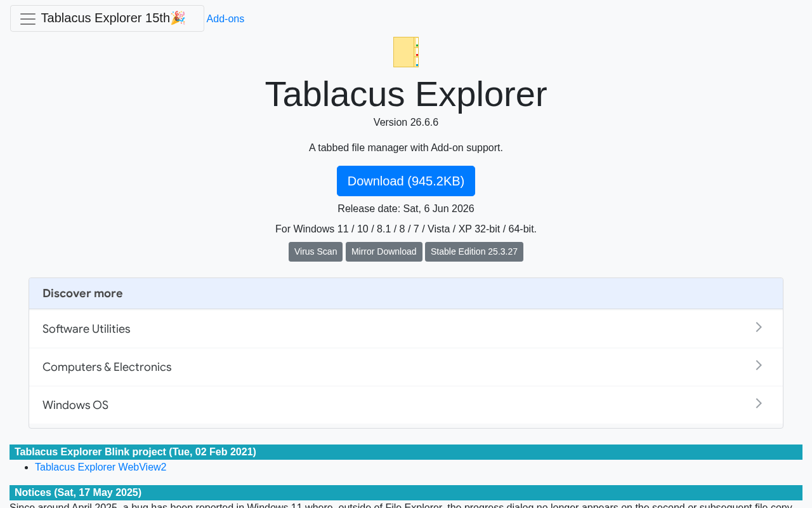Screen dimensions: 812x508
Task: Click the Windows compatibility line of text
Action: tap(406, 229)
